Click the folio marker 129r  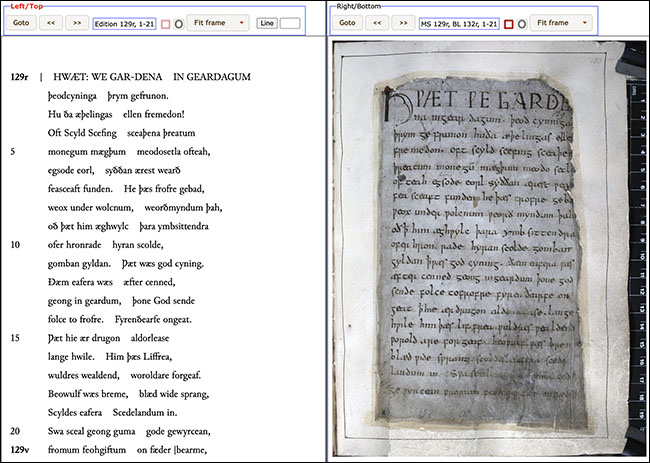[19, 77]
